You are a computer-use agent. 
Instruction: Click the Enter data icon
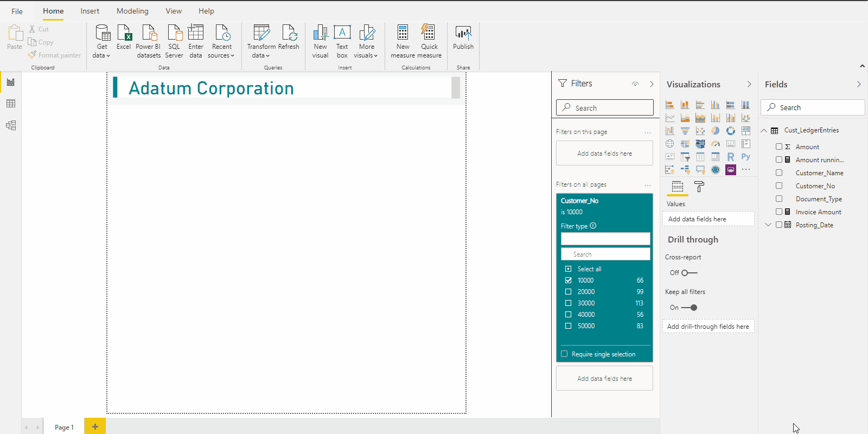click(x=195, y=33)
